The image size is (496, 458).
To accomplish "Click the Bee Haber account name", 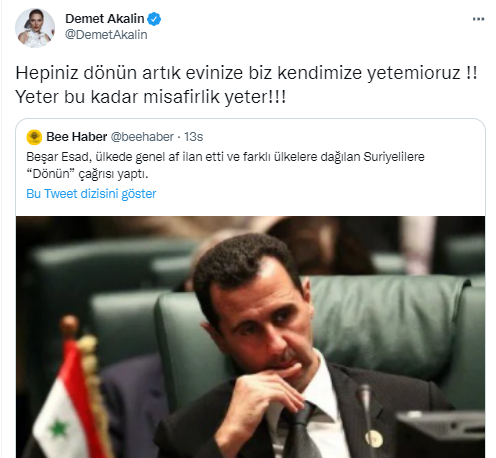I will tap(76, 137).
